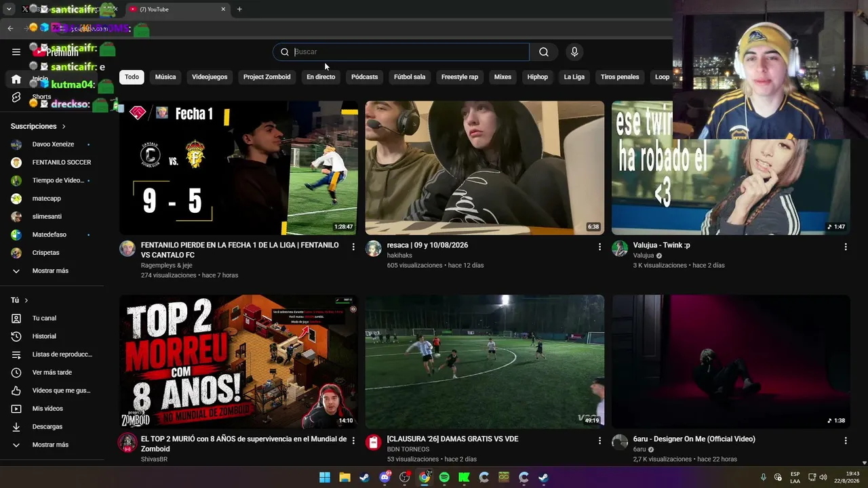Screen dimensions: 868x488
Task: Close the YouTube browser tab
Action: (223, 9)
